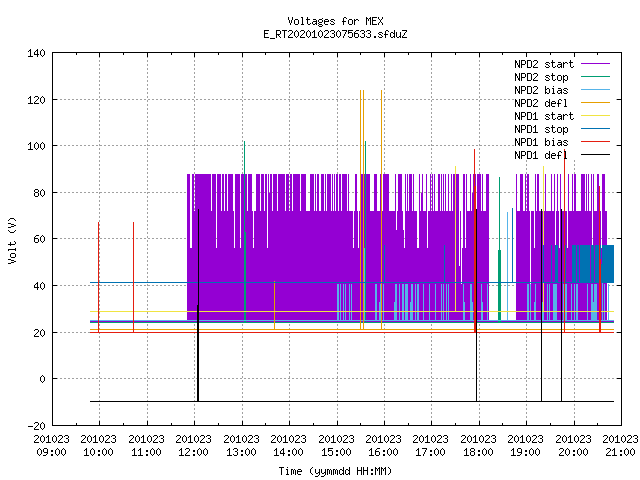Click the x-axis tick label 18:00
Screen dimensions: 640x480
point(478,452)
